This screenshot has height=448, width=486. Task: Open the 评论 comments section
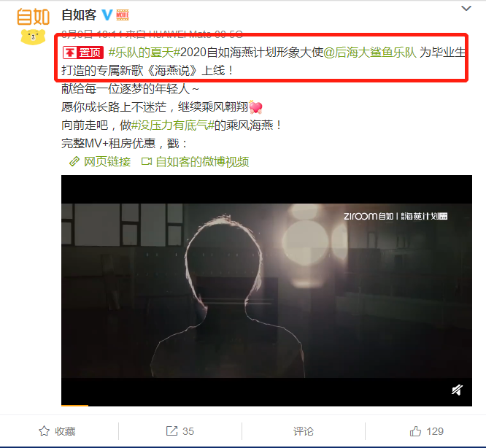point(304,431)
